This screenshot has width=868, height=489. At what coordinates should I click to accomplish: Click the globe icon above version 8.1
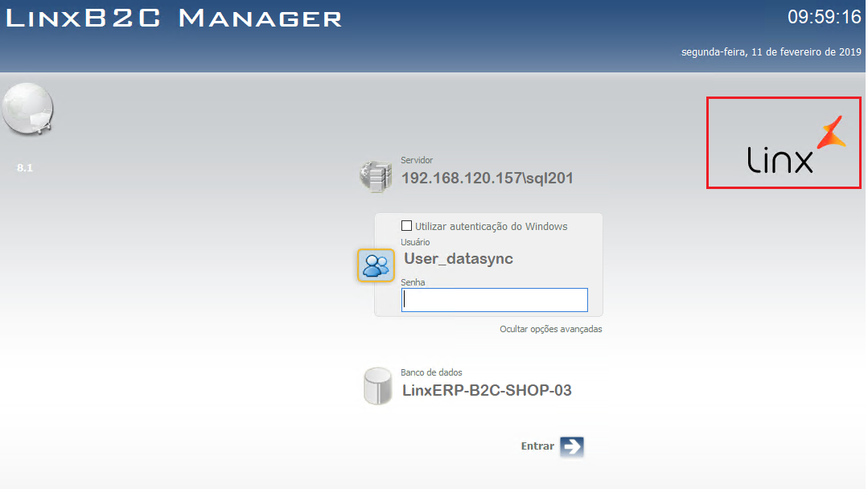[27, 109]
